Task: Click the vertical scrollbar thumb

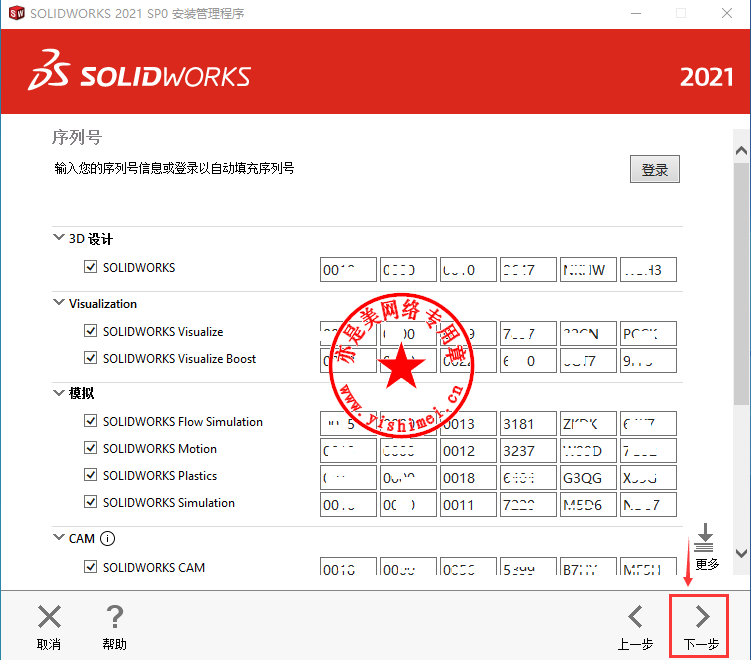Action: 741,284
